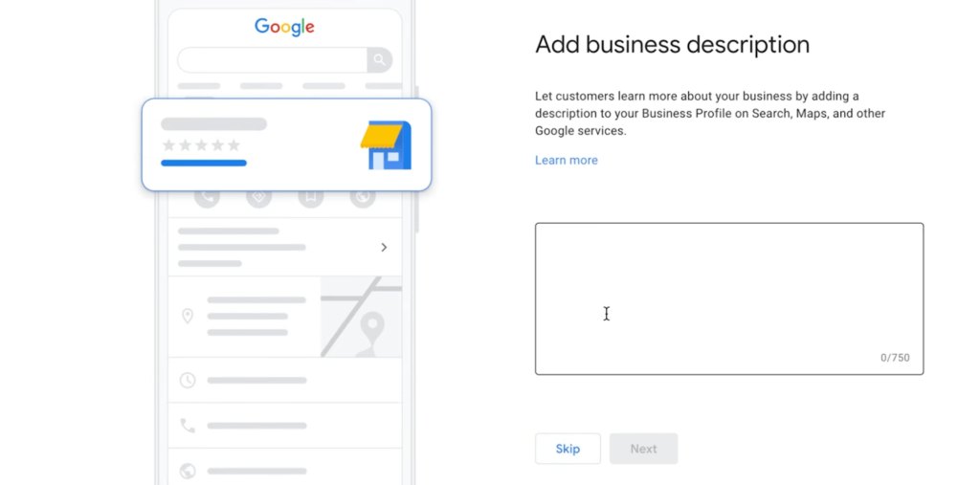980x485 pixels.
Task: Click the globe website icon at bottom
Action: coord(188,471)
